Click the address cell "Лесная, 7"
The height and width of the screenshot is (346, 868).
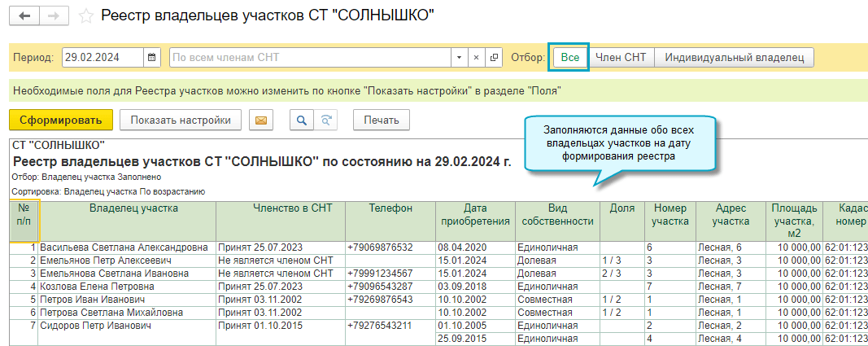click(x=731, y=287)
